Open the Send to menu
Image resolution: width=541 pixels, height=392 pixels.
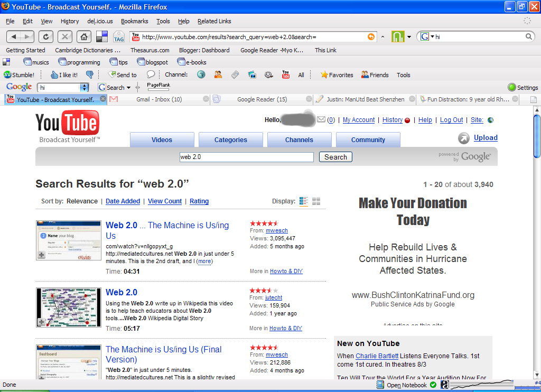click(x=123, y=75)
